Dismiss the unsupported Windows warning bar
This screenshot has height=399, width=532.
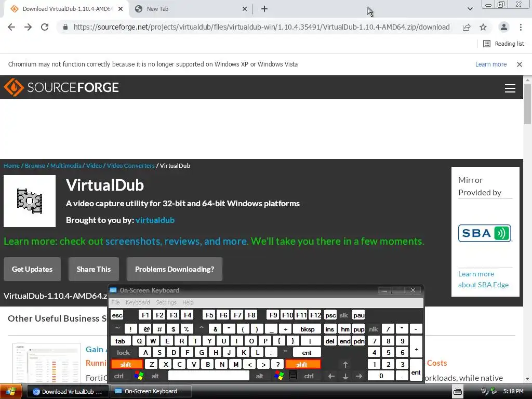click(519, 64)
